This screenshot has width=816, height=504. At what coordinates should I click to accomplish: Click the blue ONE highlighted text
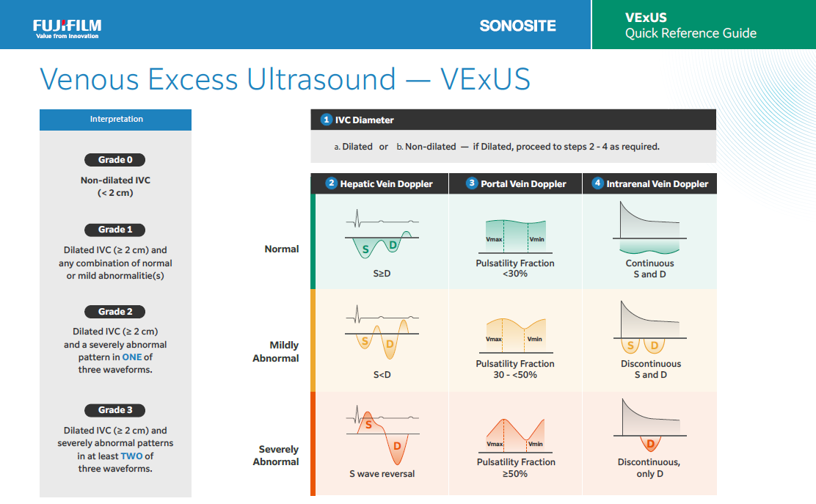pyautogui.click(x=132, y=357)
